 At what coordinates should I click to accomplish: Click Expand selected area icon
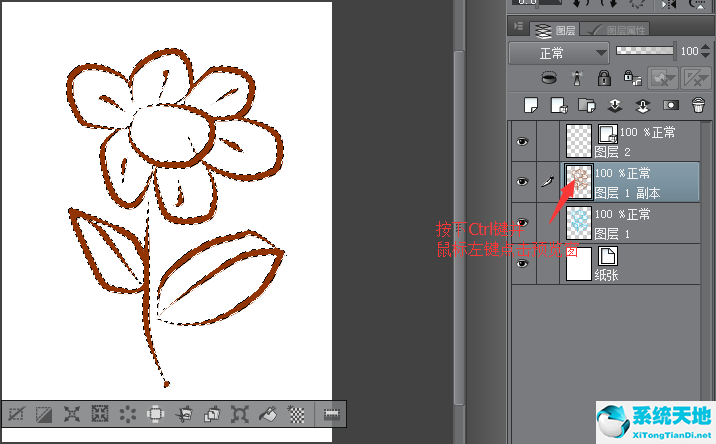tap(72, 413)
